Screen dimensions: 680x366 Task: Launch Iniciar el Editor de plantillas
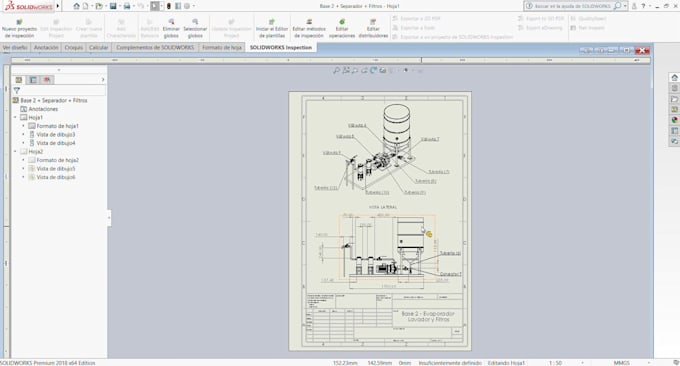click(272, 28)
